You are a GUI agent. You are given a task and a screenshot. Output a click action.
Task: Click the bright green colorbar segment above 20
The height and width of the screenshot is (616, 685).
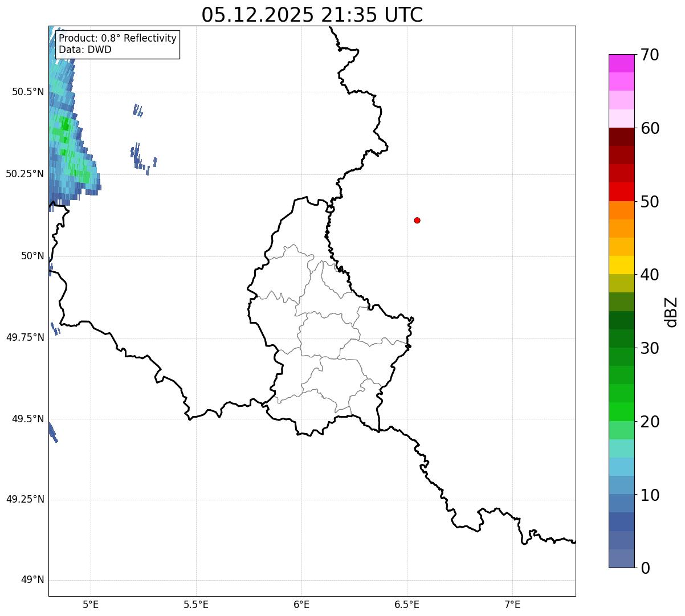click(622, 412)
